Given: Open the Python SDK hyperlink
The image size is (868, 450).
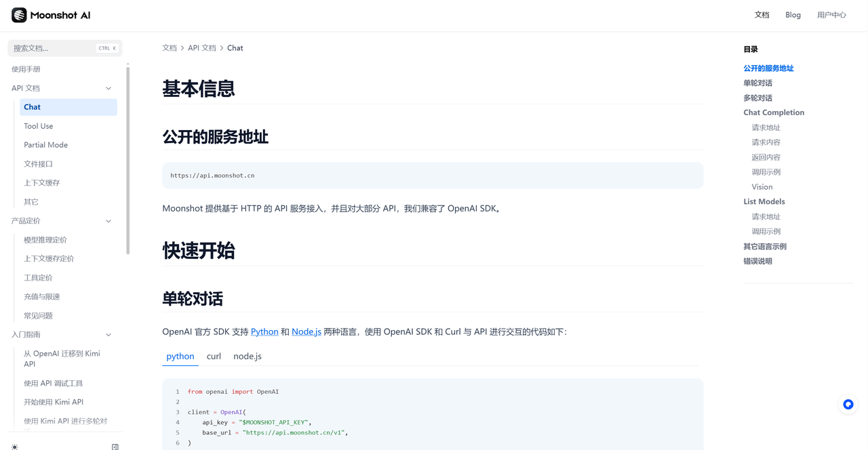Looking at the screenshot, I should [264, 331].
